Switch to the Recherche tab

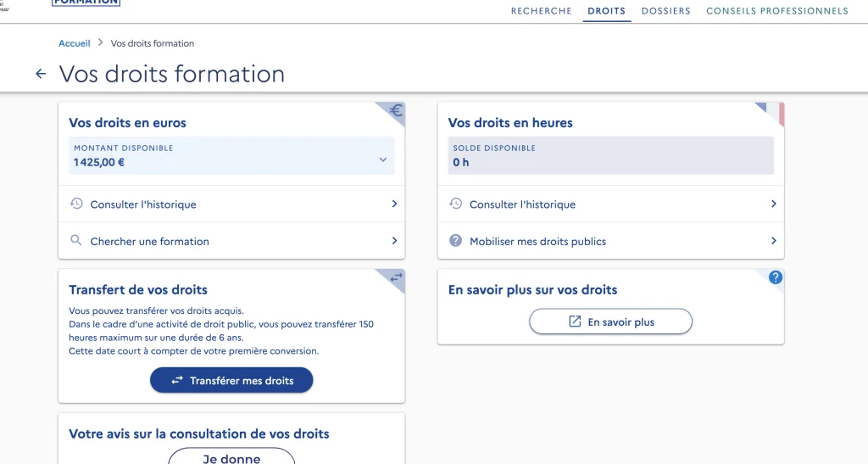pos(541,11)
